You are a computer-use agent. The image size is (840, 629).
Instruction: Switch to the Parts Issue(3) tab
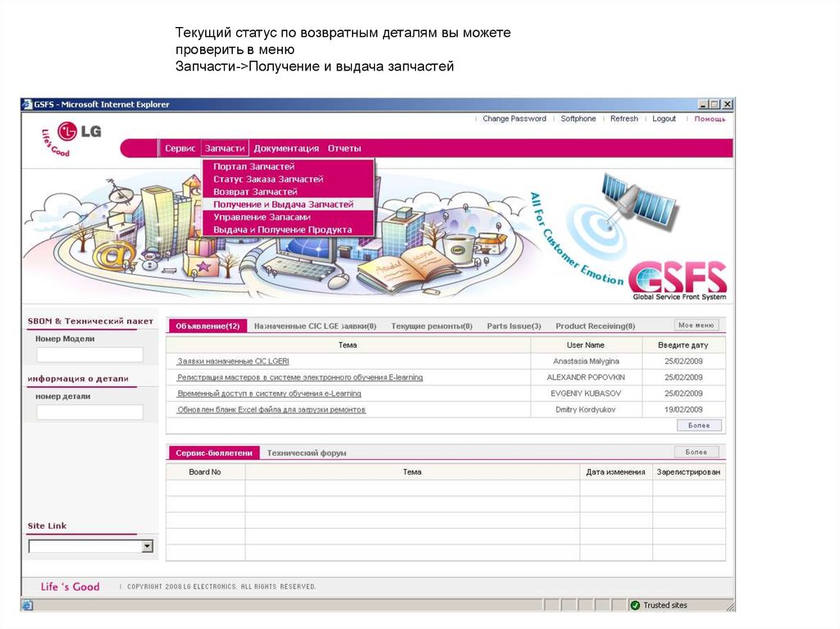point(514,326)
